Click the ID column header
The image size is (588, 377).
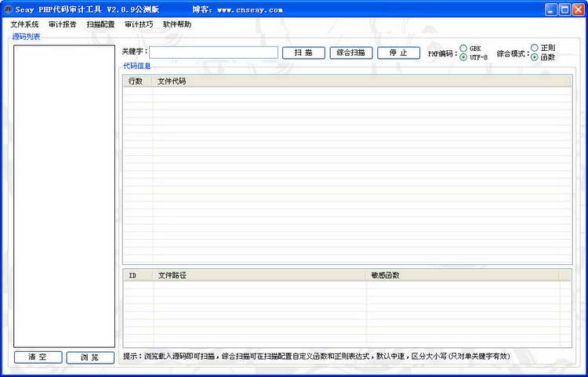pos(138,275)
